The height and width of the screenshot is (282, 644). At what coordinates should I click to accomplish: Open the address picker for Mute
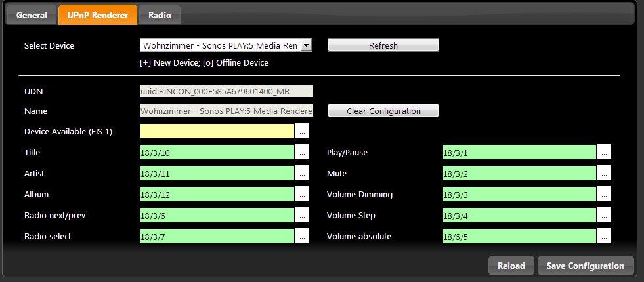point(604,173)
